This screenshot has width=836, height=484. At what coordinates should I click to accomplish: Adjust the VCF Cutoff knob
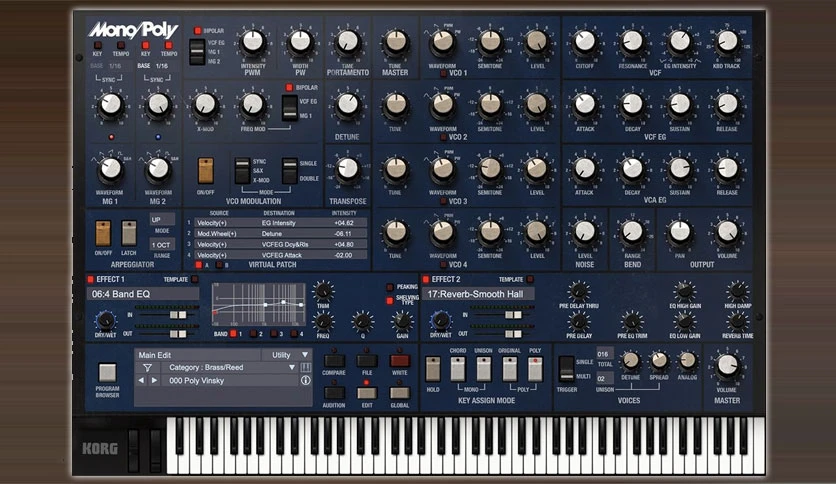pos(585,42)
